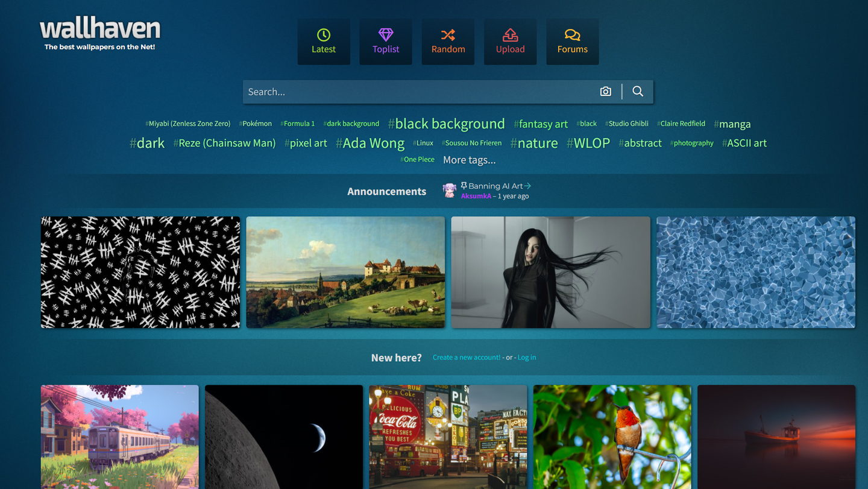Open the WLOP tag

pos(588,143)
